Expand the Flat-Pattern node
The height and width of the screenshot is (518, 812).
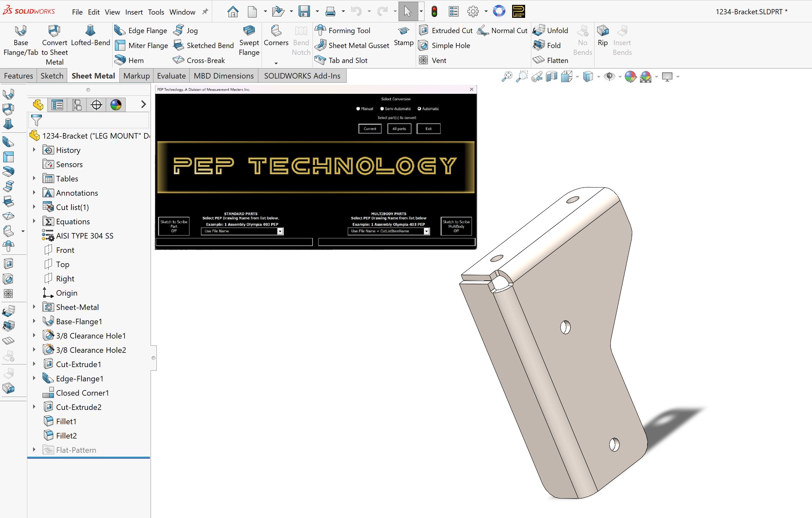34,450
